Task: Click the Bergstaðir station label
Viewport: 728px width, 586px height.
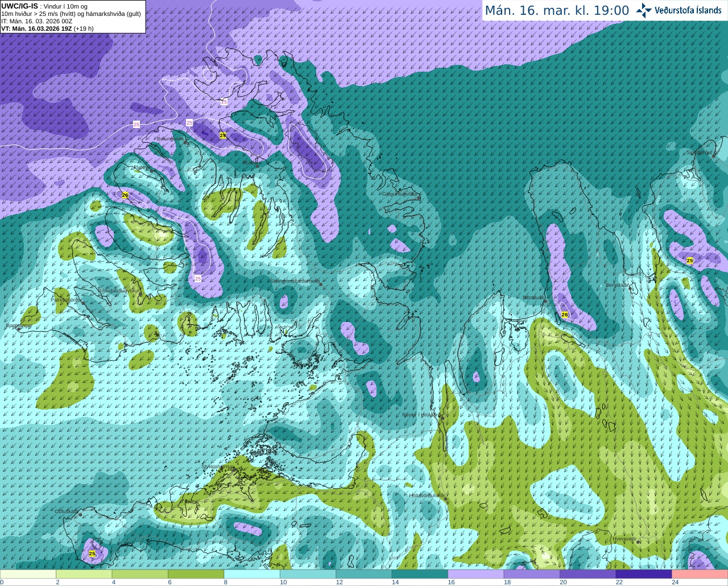Action: (618, 285)
